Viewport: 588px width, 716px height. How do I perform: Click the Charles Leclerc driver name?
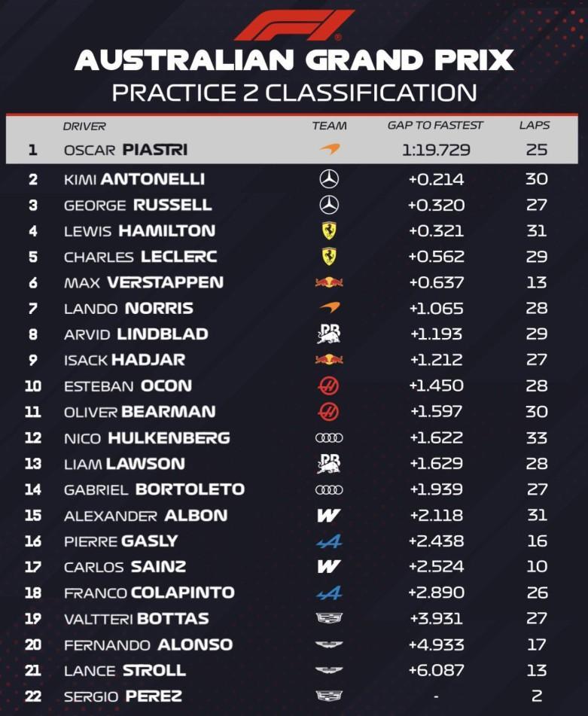(x=140, y=257)
